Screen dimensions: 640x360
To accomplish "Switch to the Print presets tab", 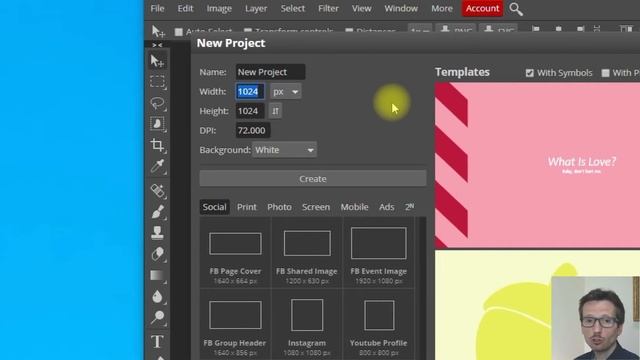I will [247, 207].
